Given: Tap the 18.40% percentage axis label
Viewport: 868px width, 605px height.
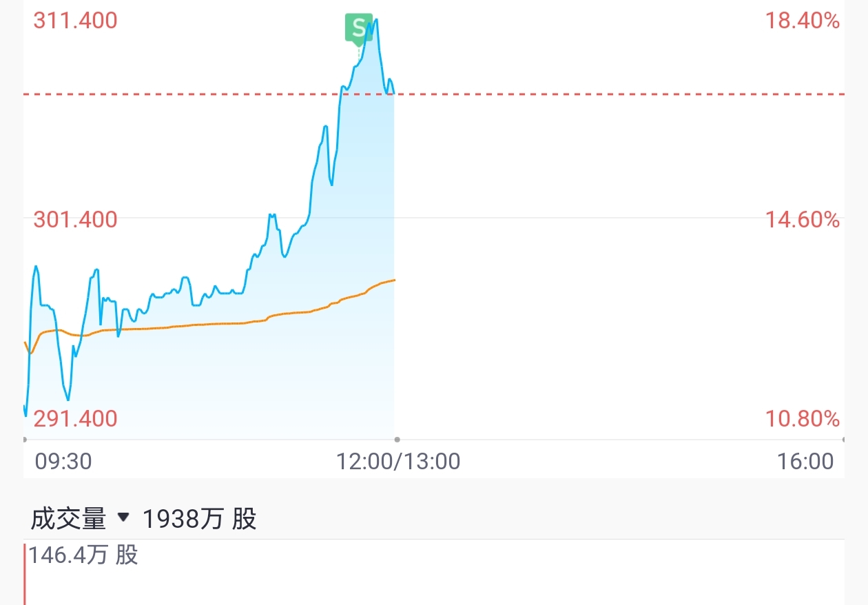Looking at the screenshot, I should tap(803, 21).
